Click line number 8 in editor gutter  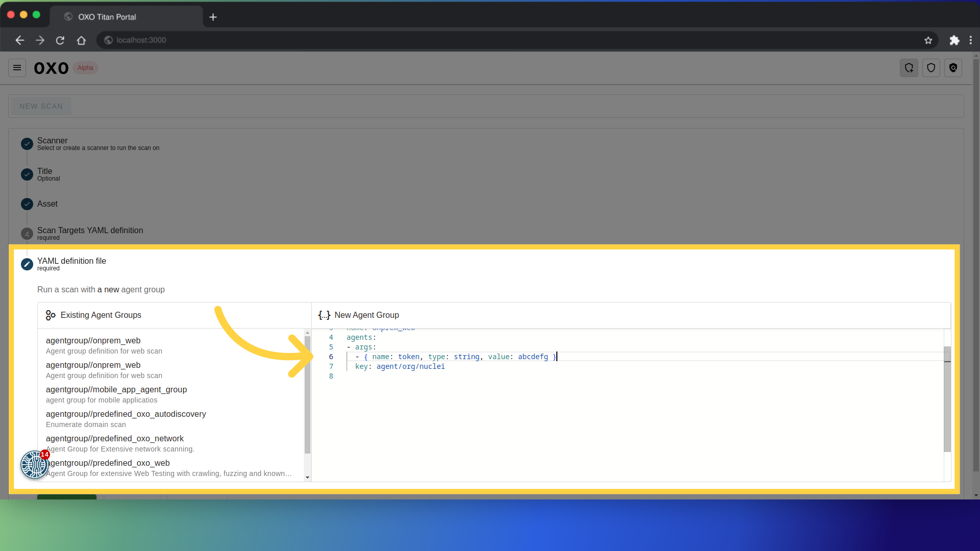pos(331,376)
